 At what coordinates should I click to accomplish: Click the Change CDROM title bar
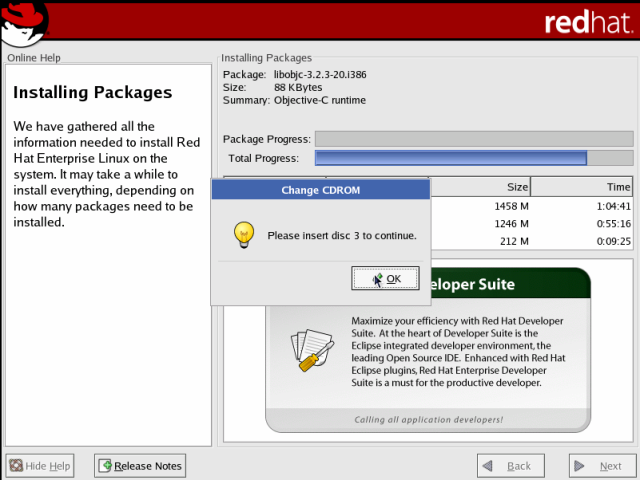tap(321, 190)
